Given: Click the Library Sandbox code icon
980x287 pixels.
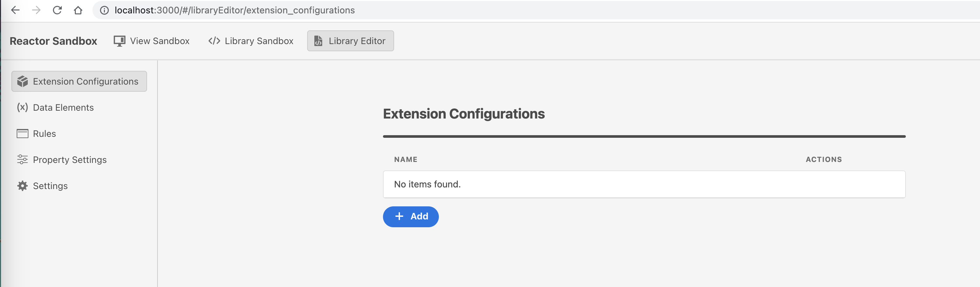Looking at the screenshot, I should click(214, 40).
